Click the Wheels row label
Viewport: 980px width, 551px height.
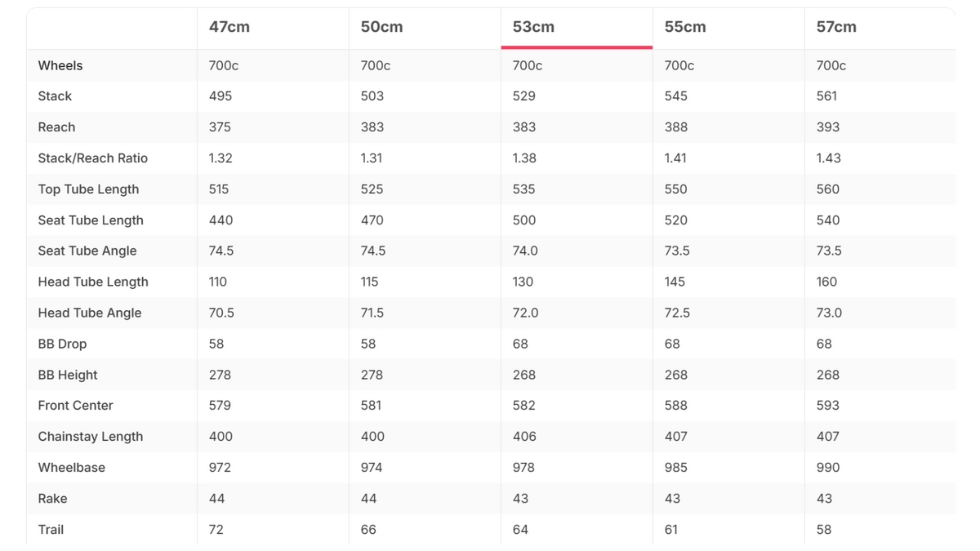pos(60,65)
